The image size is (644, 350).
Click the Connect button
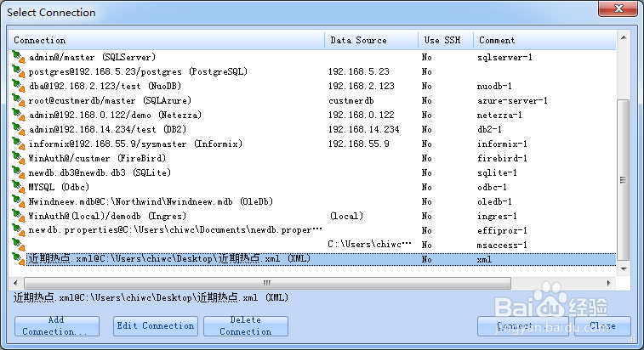click(x=523, y=326)
